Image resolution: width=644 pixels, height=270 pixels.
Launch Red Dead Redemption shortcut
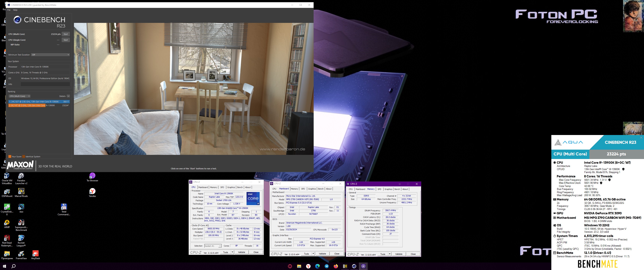pyautogui.click(x=7, y=241)
